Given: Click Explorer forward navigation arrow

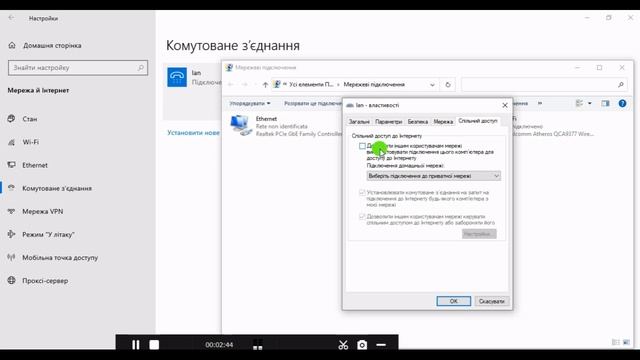Looking at the screenshot, I should (x=244, y=84).
